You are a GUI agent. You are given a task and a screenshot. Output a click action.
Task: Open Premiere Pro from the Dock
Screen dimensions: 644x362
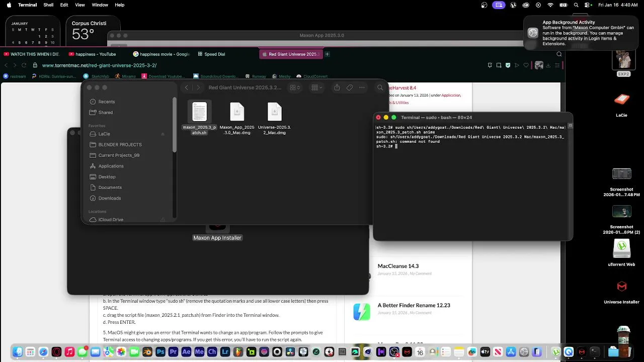(x=174, y=352)
